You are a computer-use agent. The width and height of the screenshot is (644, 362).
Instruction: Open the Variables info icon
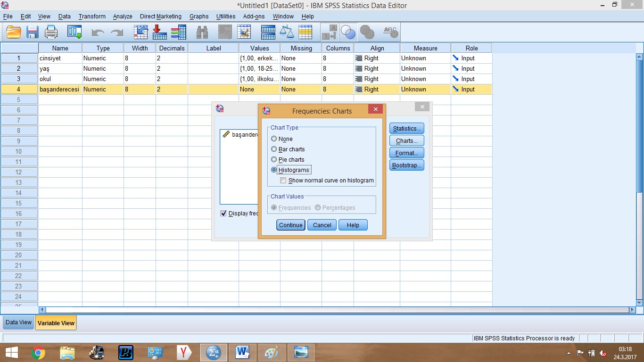click(179, 32)
